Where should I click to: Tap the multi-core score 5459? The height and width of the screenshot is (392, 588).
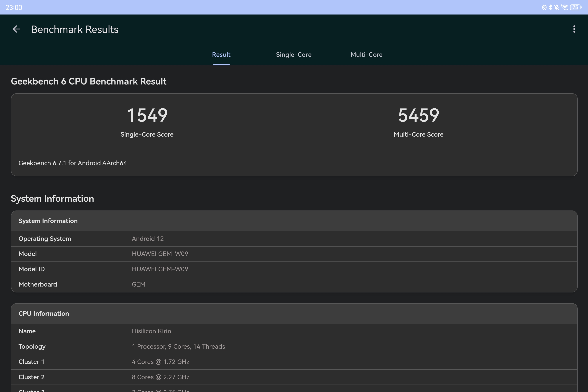419,115
